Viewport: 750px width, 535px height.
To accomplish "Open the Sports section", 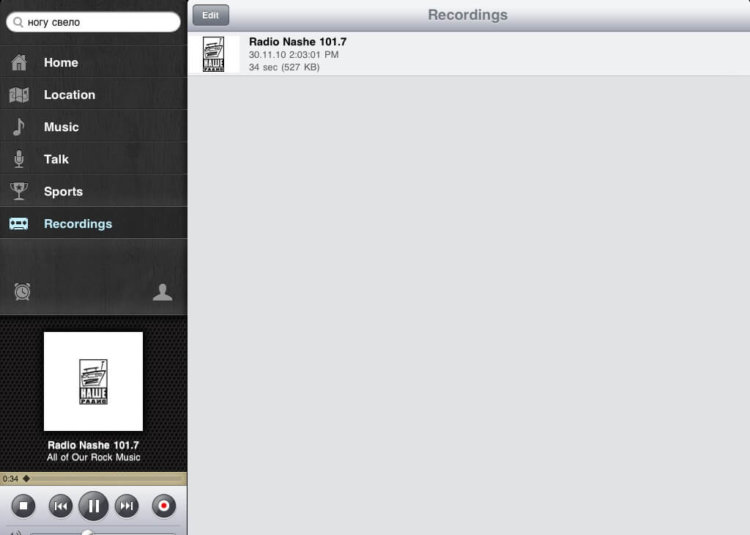I will [93, 191].
